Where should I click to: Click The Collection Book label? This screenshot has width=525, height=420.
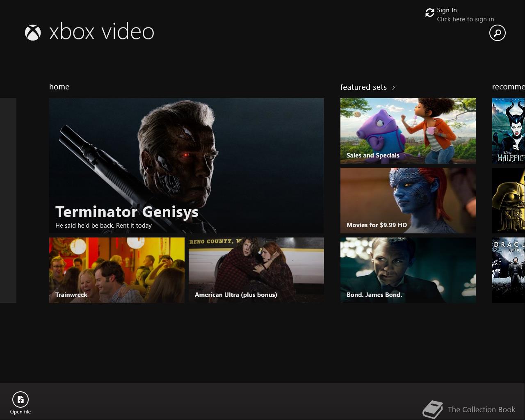click(482, 409)
